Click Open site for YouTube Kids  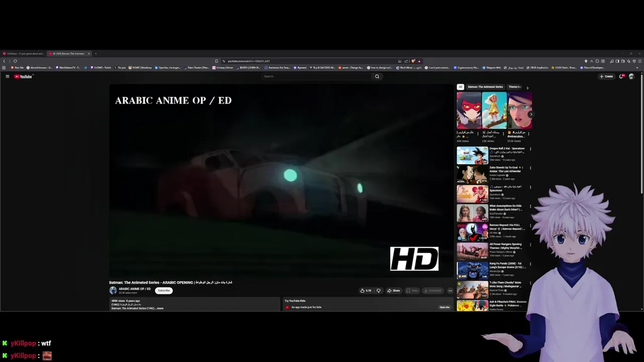click(x=444, y=307)
